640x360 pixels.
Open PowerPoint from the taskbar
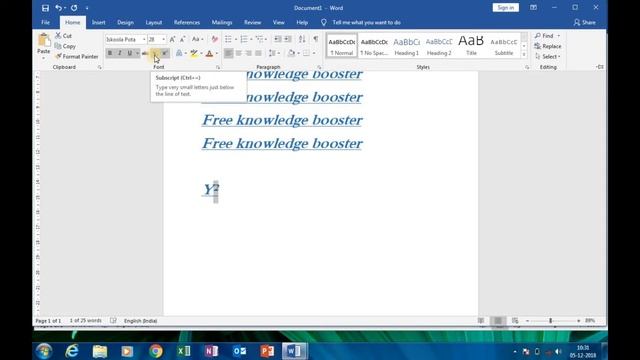click(267, 351)
